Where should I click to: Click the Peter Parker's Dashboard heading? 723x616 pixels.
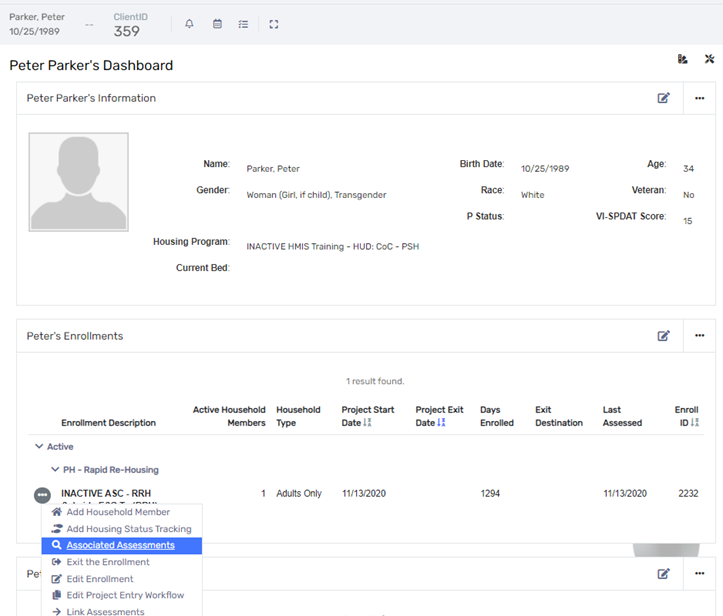[91, 65]
